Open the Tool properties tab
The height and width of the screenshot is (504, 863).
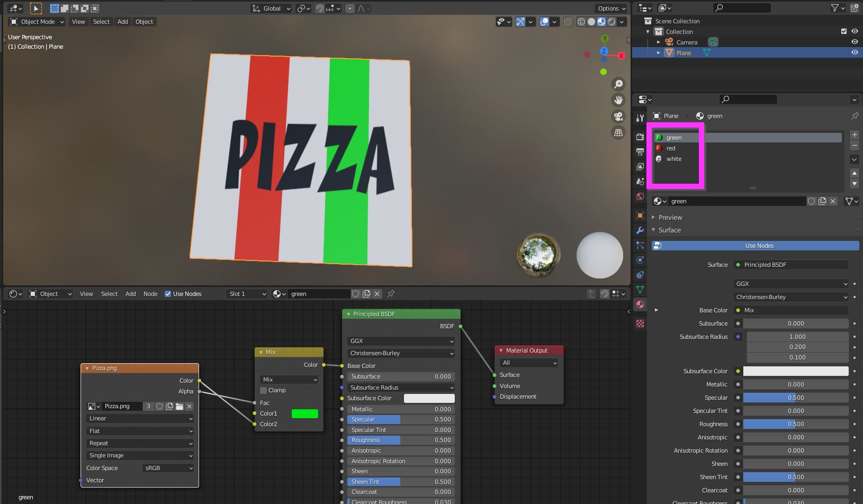coord(640,118)
